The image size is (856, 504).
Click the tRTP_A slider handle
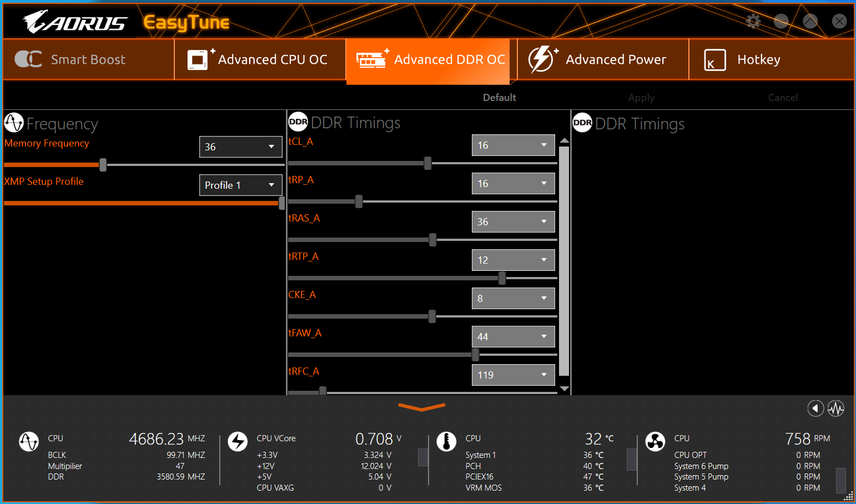tap(502, 278)
